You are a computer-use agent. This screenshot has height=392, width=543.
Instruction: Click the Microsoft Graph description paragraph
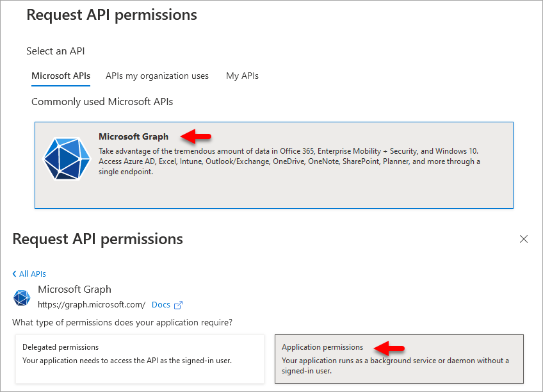point(289,161)
